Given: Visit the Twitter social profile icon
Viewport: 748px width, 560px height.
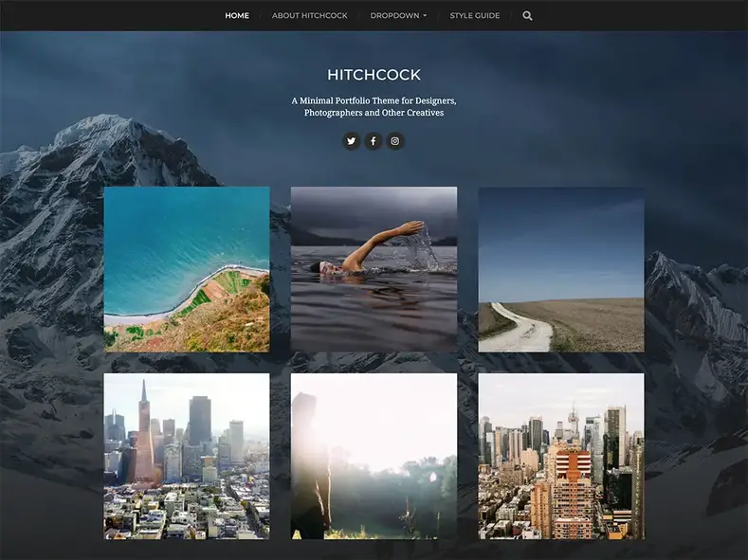Looking at the screenshot, I should pos(352,141).
